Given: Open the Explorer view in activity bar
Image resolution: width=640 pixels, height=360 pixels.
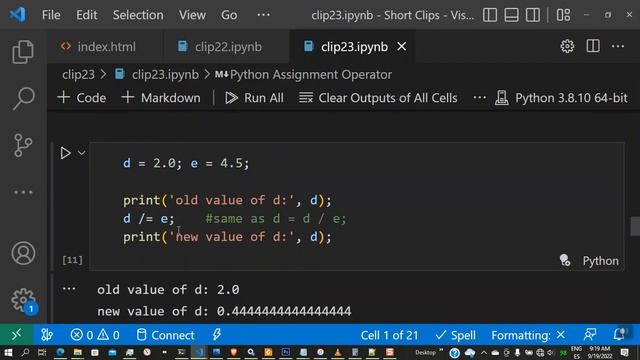Looking at the screenshot, I should tap(23, 52).
